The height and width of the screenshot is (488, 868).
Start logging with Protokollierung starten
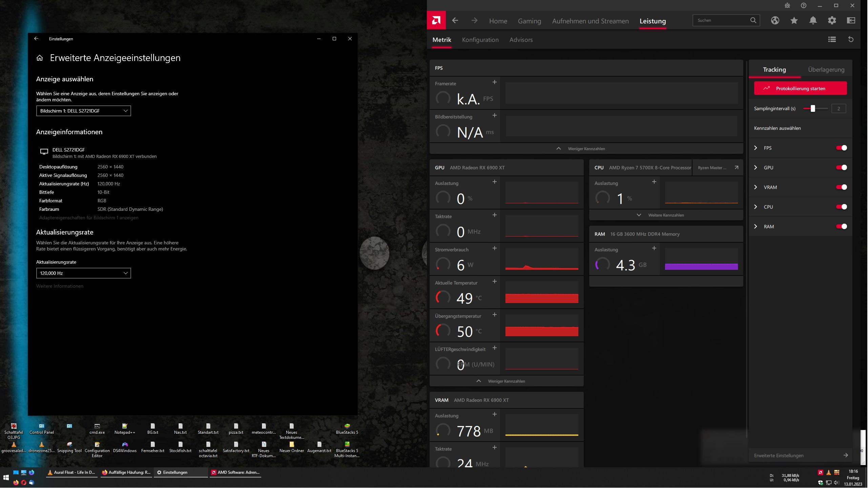click(x=801, y=88)
